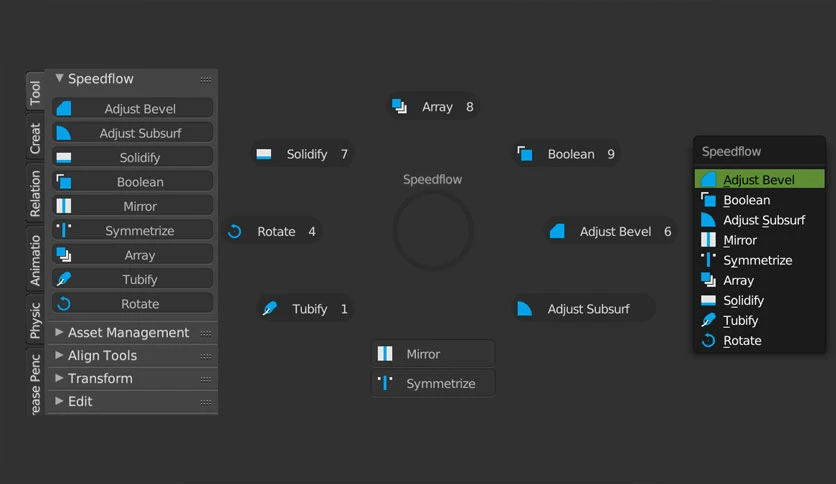The image size is (836, 484).
Task: Click Tubify icon in side panel
Action: (x=64, y=279)
